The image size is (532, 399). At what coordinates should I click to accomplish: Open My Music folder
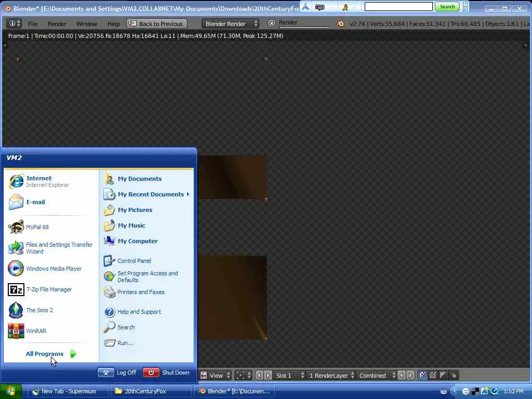point(147,225)
